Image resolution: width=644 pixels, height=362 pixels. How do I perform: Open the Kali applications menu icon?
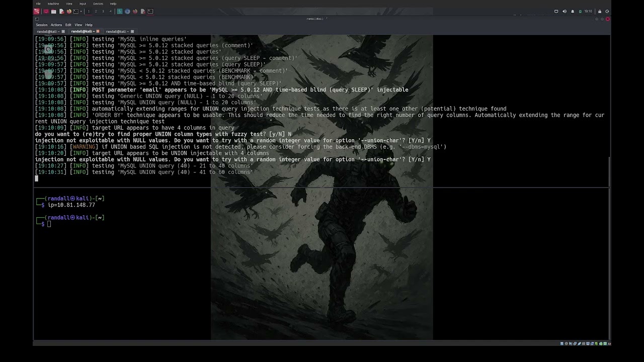[x=37, y=11]
